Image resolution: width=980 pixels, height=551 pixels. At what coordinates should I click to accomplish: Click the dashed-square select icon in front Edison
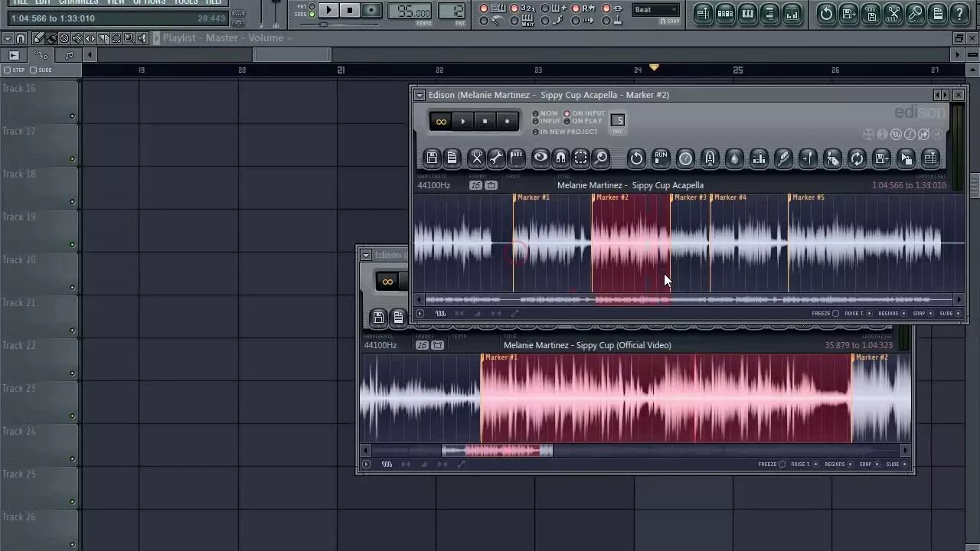(x=581, y=158)
